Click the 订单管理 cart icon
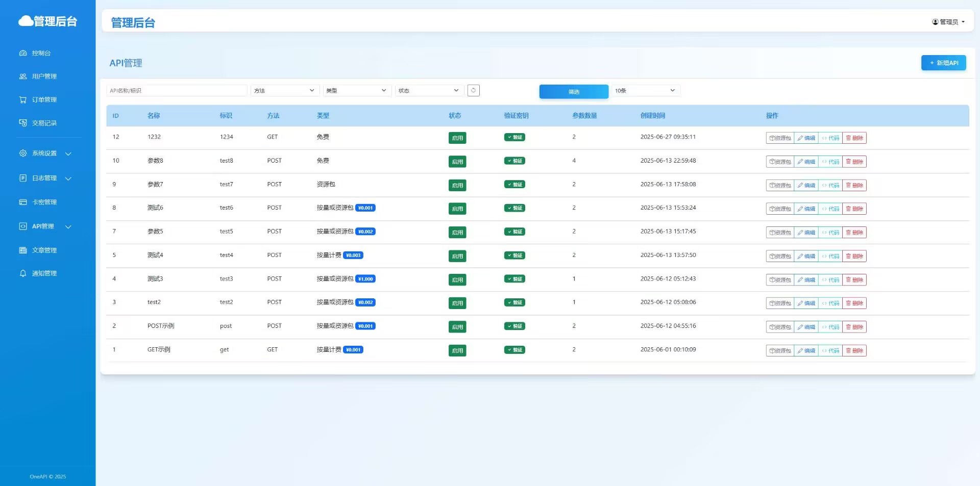 pyautogui.click(x=23, y=100)
